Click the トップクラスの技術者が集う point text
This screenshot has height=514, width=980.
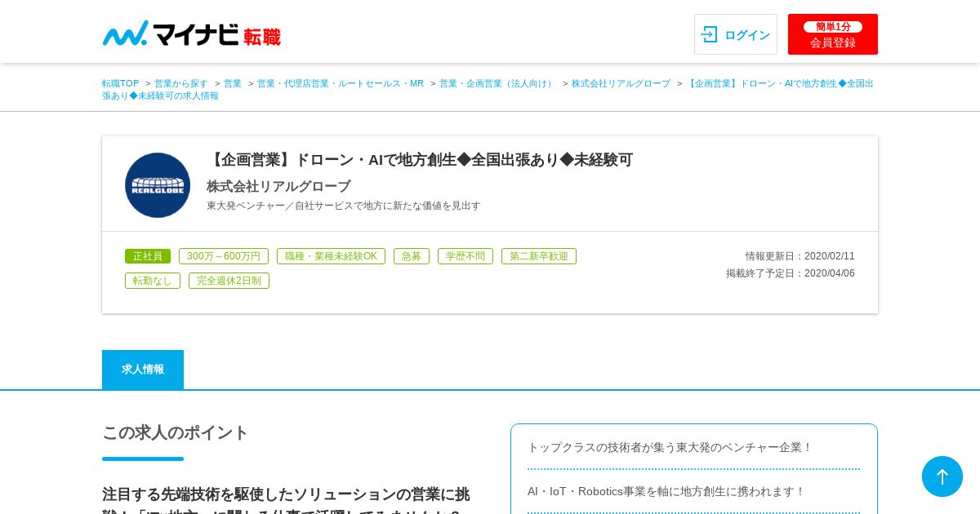click(x=670, y=447)
